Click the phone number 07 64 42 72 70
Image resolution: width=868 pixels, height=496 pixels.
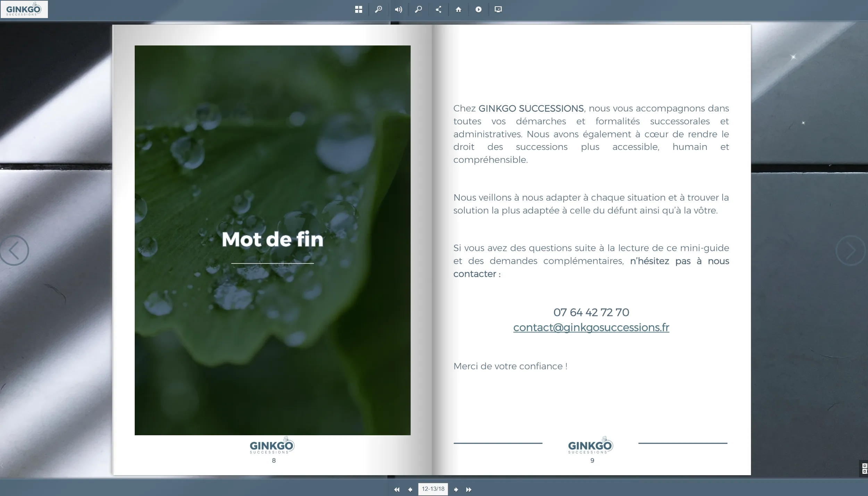591,312
